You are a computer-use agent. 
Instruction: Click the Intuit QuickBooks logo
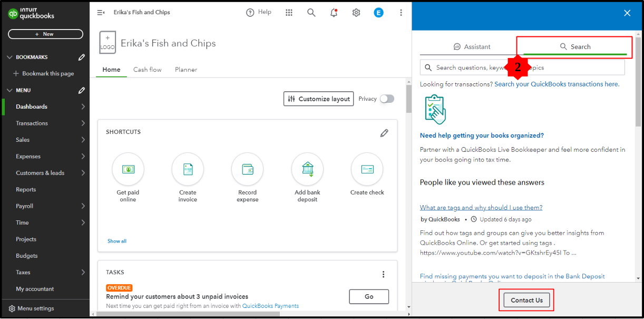coord(31,14)
